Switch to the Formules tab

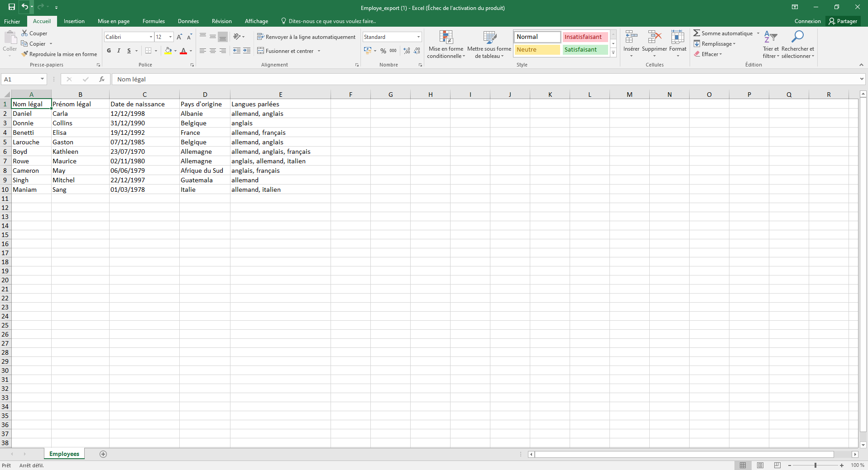pyautogui.click(x=153, y=21)
